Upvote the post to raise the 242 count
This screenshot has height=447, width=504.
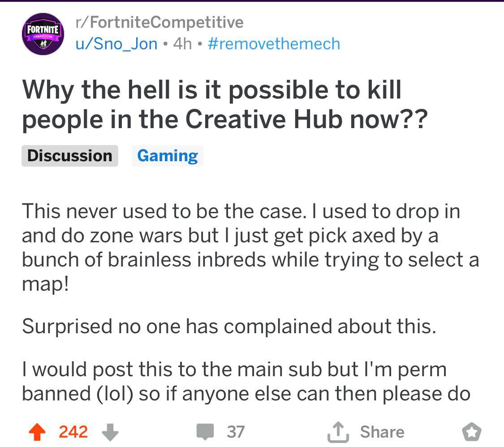(38, 432)
